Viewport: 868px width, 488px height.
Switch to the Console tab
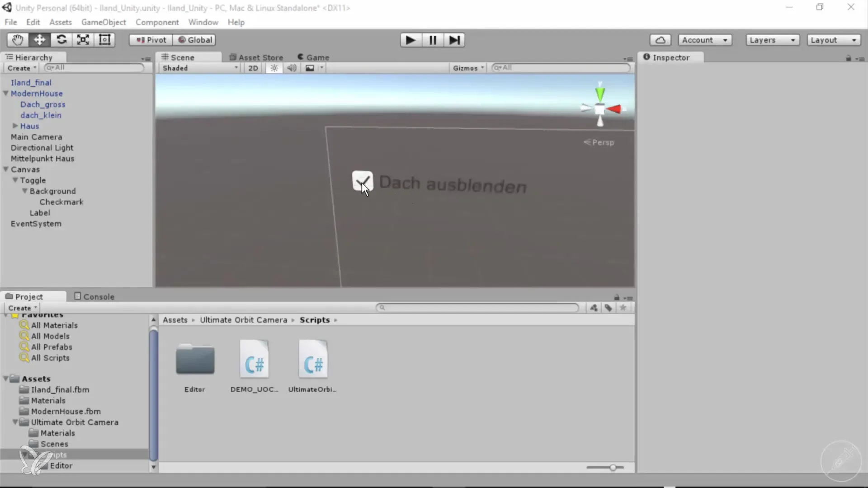point(94,296)
